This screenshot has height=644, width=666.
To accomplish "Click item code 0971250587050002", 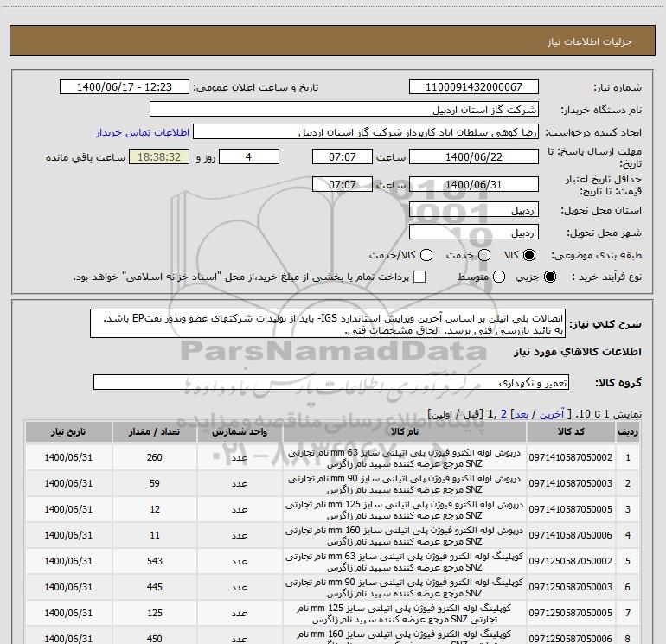I will pos(571,561).
